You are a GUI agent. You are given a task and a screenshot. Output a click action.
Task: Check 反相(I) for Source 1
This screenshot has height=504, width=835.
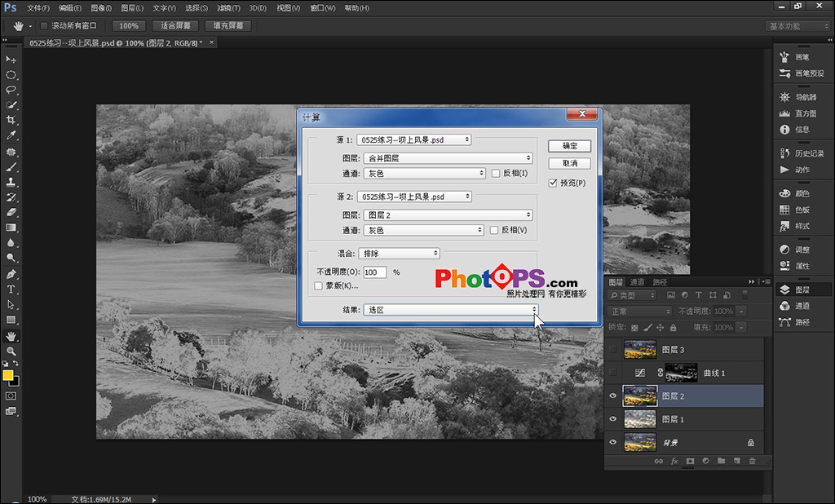point(496,173)
